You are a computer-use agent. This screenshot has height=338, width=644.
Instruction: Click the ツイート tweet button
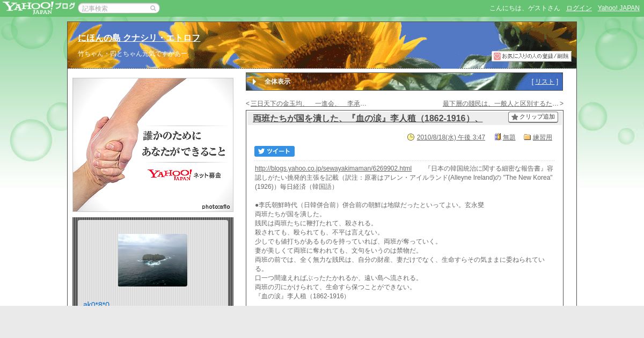pos(274,151)
